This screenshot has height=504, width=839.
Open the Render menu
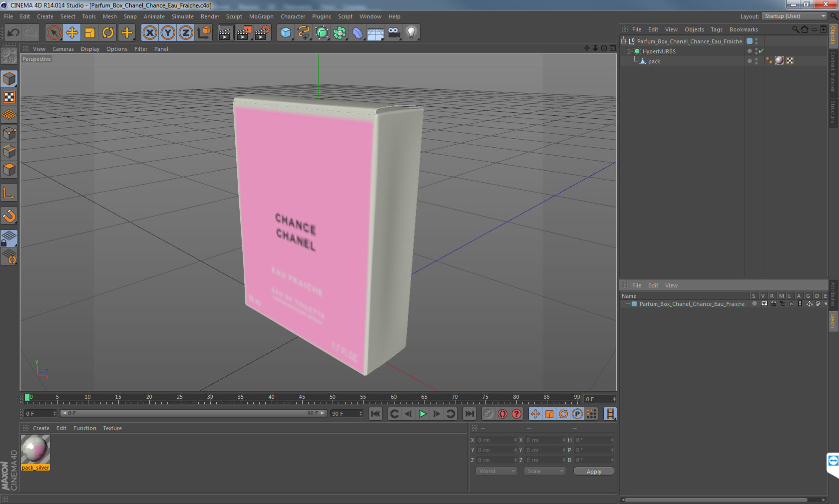click(210, 16)
